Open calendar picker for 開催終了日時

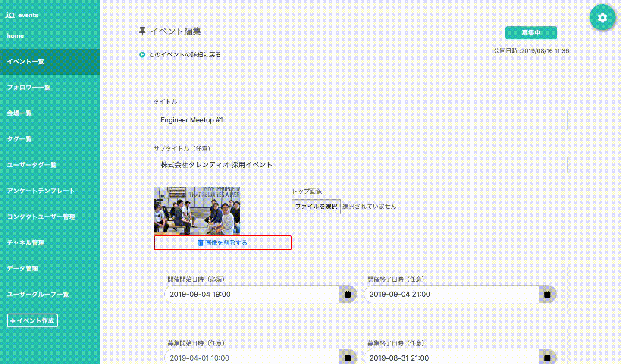[x=547, y=294]
